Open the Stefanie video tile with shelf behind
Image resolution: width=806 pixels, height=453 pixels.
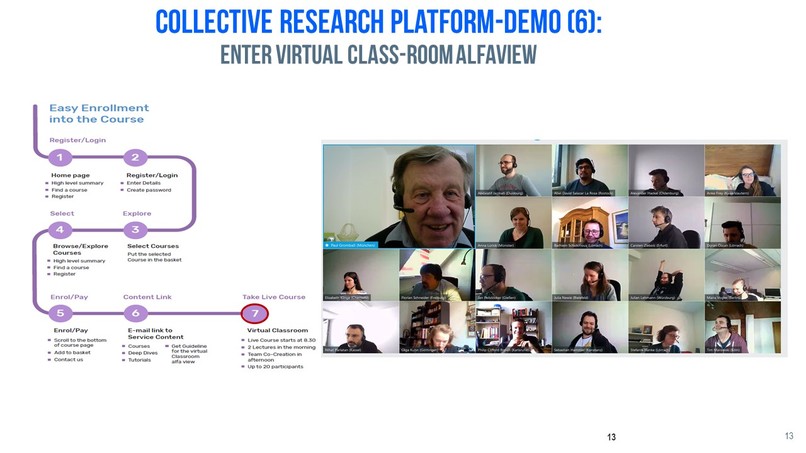tap(666, 328)
